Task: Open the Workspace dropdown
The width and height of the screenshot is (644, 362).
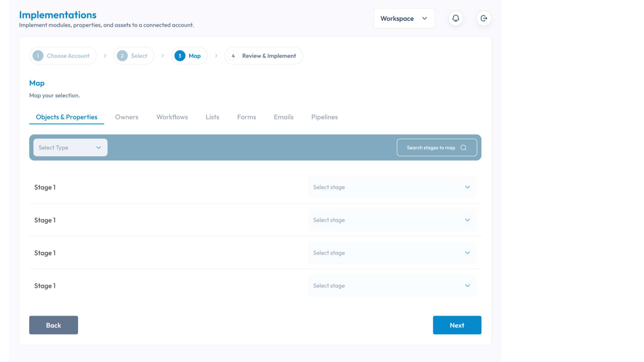Action: (x=404, y=19)
